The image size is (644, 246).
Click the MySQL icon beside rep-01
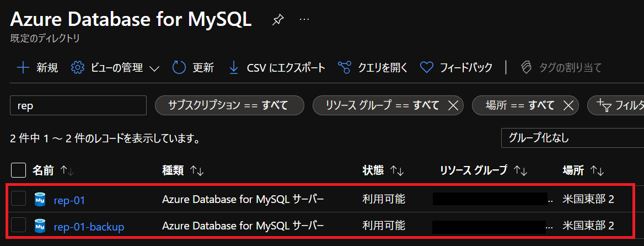[40, 199]
